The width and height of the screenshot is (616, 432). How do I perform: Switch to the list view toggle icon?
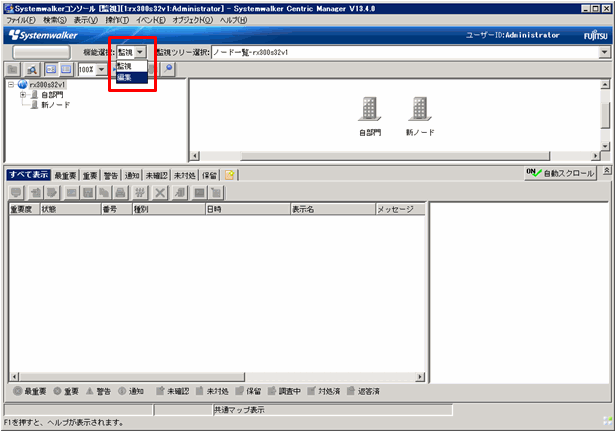[66, 70]
